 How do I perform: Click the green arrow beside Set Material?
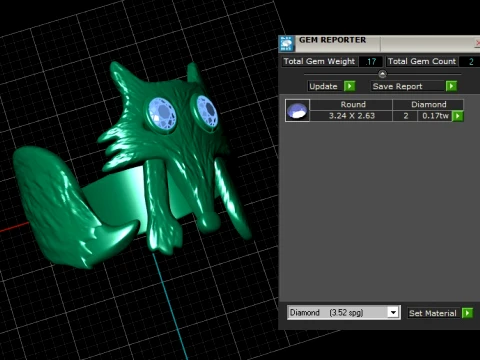pyautogui.click(x=467, y=313)
